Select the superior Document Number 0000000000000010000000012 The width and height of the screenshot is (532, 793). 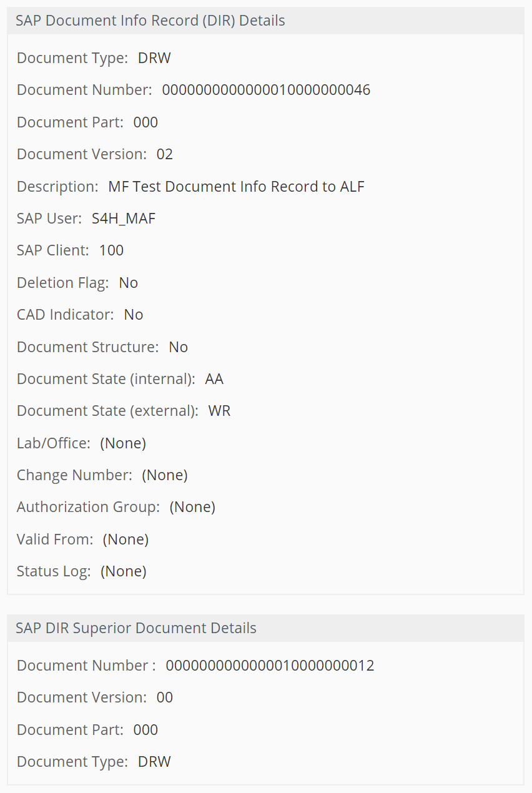tap(269, 665)
